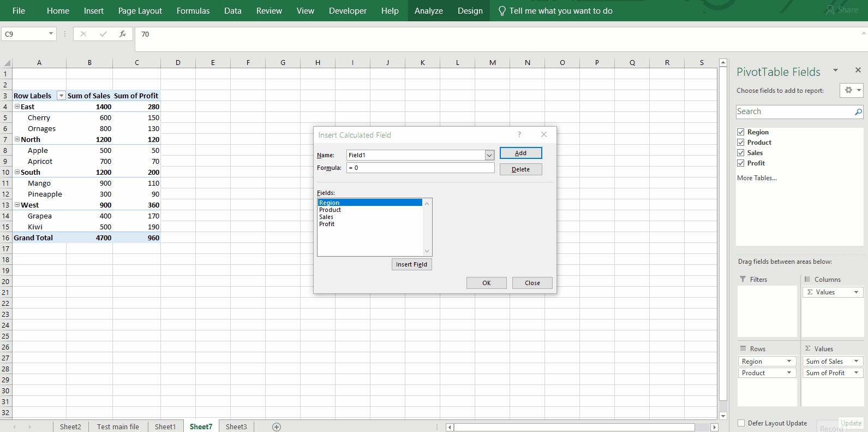Click the Add button in dialog

click(521, 153)
